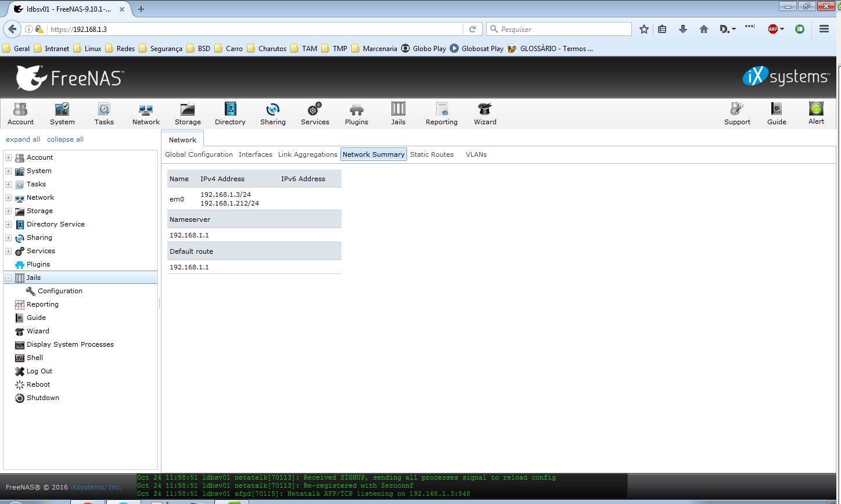This screenshot has height=504, width=841.
Task: Click the Plugins toolbar icon
Action: [x=357, y=113]
